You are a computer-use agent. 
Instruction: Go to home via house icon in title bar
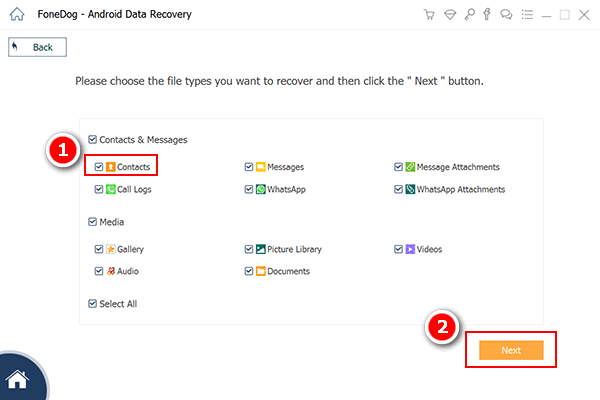pos(17,15)
